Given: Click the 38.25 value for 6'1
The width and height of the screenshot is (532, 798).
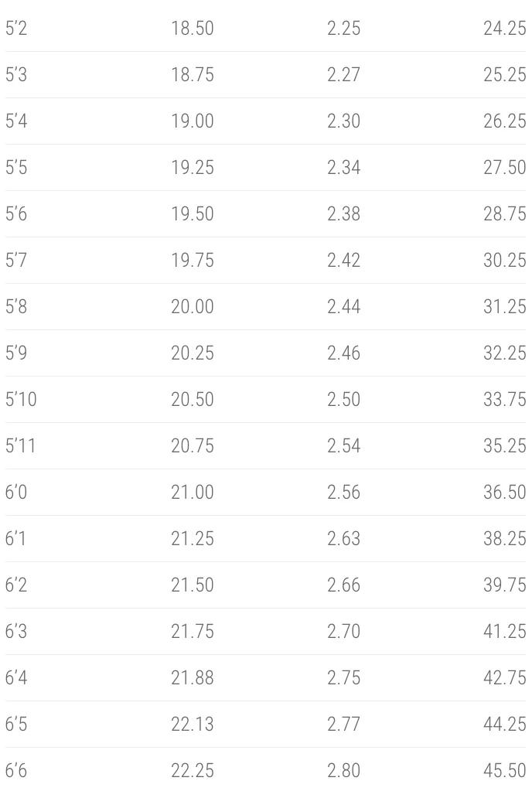Looking at the screenshot, I should [x=504, y=538].
